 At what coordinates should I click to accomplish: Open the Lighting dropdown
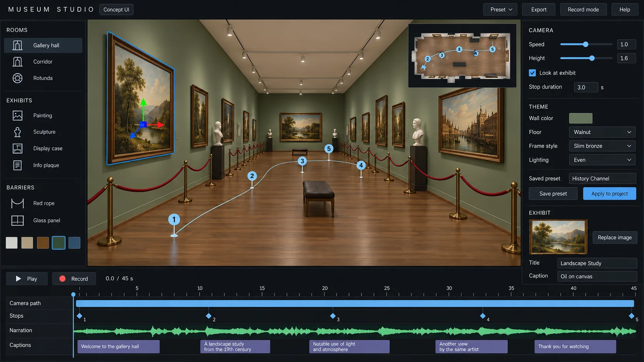point(602,160)
